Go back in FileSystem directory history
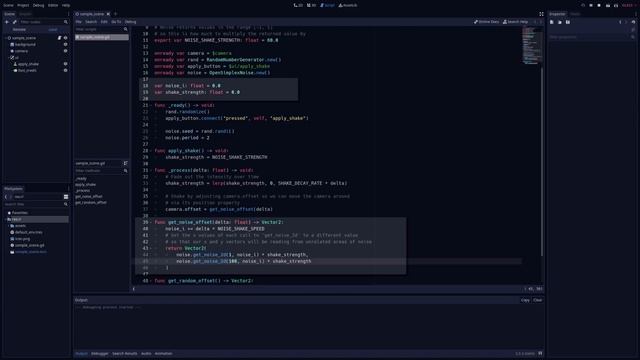The image size is (640, 360). [x=6, y=197]
